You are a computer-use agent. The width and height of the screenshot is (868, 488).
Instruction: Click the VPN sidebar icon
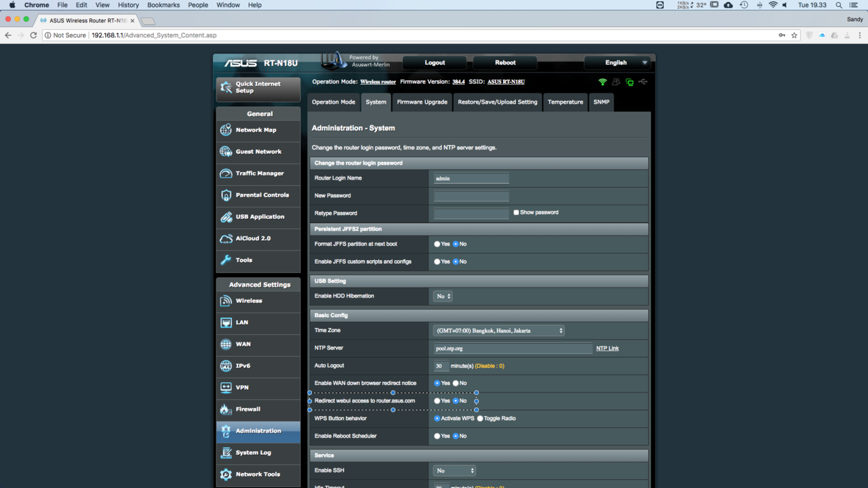tap(226, 388)
